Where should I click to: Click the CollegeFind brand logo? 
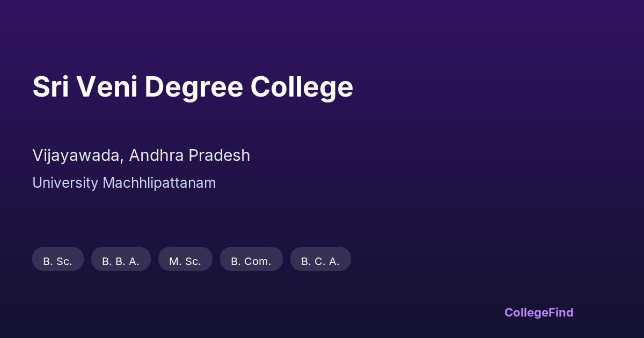pyautogui.click(x=539, y=312)
